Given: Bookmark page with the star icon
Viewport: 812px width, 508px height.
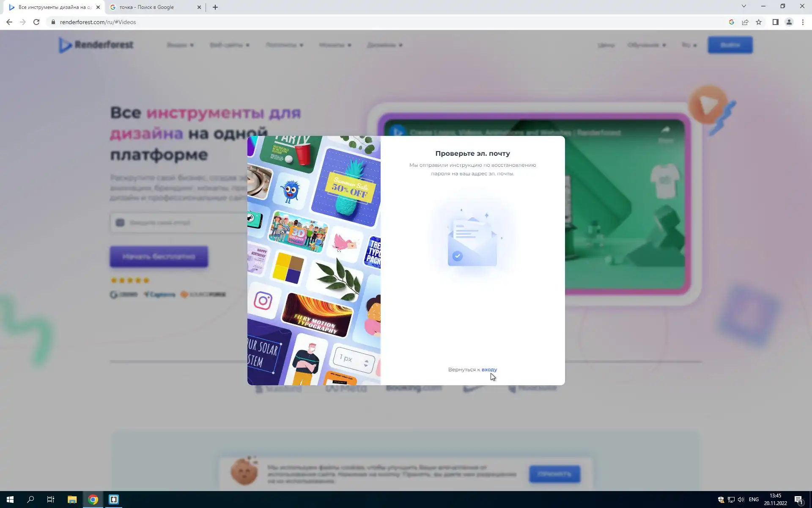Looking at the screenshot, I should pos(759,22).
